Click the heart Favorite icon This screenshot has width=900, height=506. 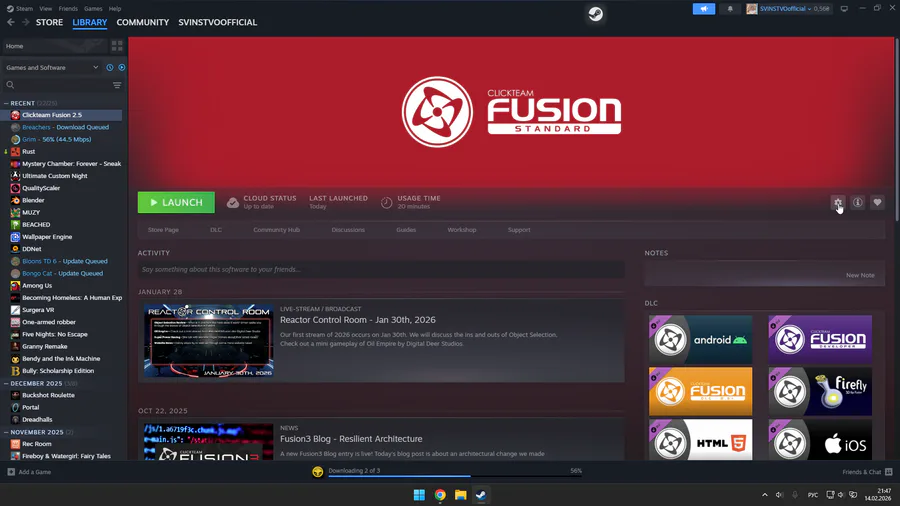click(877, 203)
